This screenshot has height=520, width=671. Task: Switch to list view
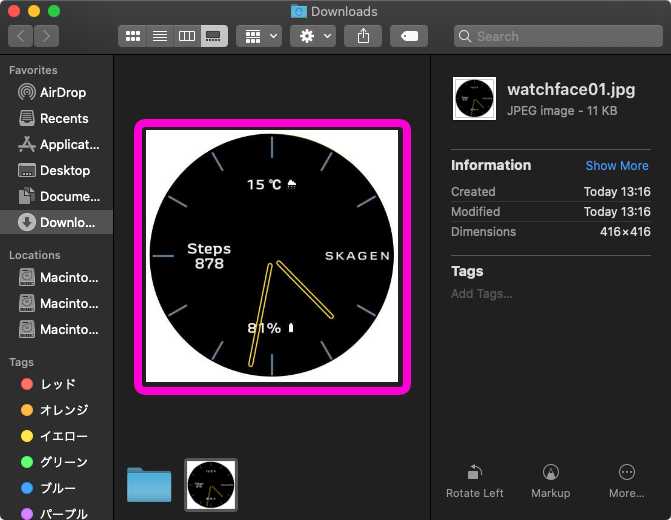point(160,36)
